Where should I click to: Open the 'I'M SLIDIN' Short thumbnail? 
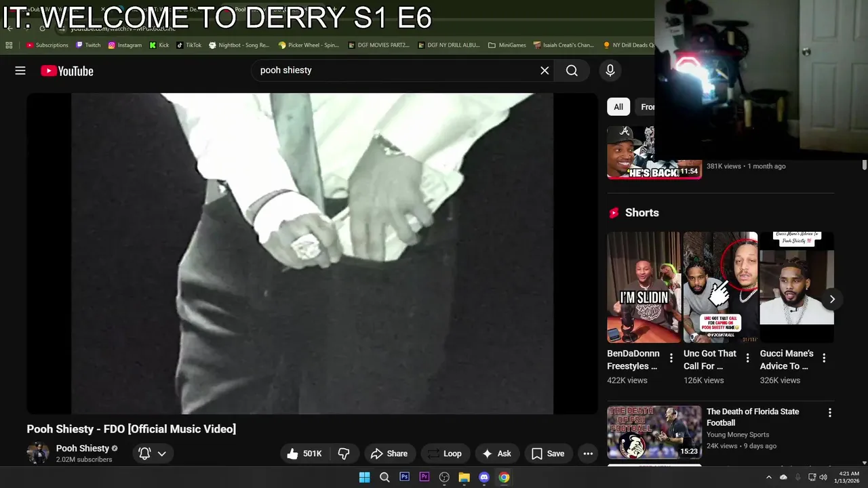pyautogui.click(x=644, y=287)
